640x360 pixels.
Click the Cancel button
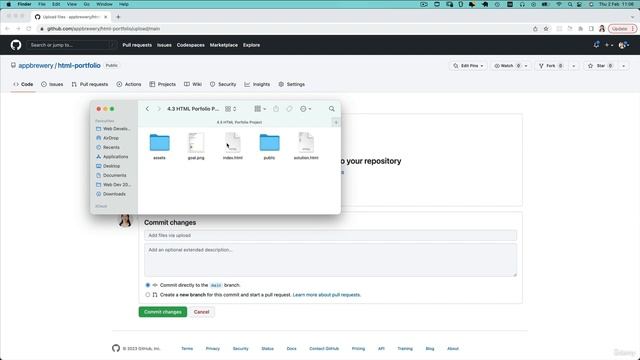click(202, 312)
